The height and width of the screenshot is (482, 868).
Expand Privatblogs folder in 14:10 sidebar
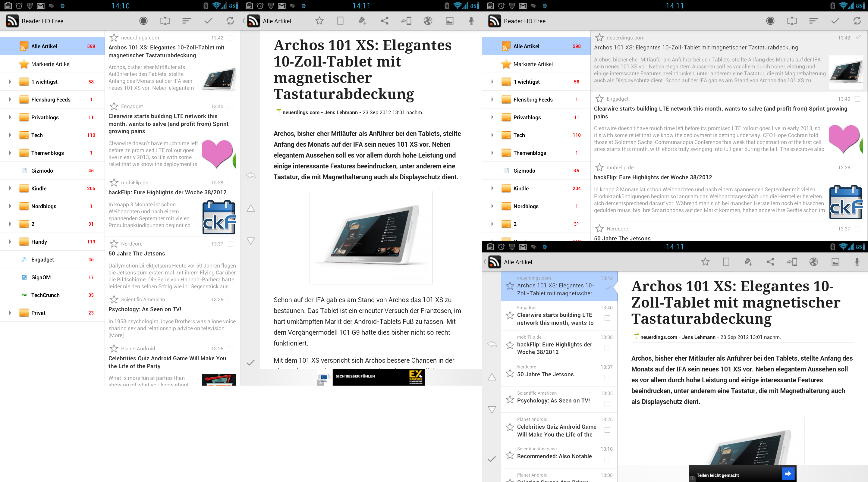[10, 117]
